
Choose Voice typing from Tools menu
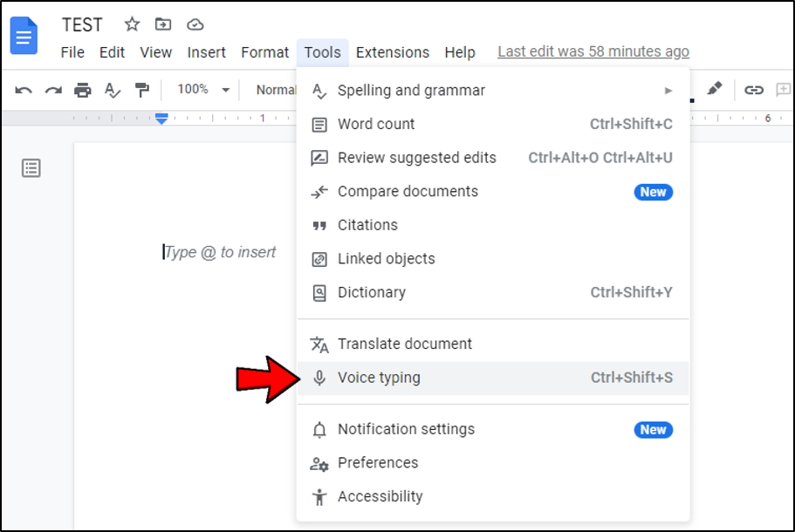[492, 378]
